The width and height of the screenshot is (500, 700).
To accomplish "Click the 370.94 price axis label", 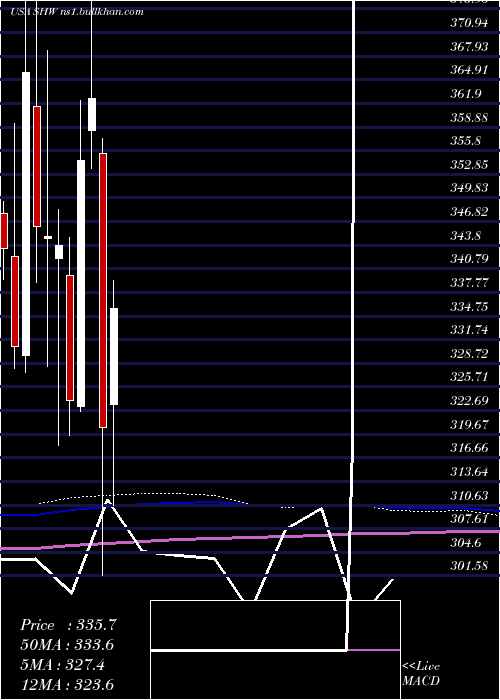I will [x=469, y=23].
